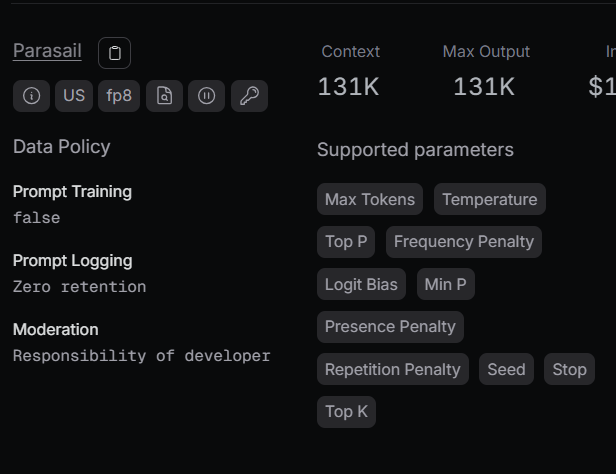
Task: Select the Frequency Penalty tag
Action: [x=464, y=242]
